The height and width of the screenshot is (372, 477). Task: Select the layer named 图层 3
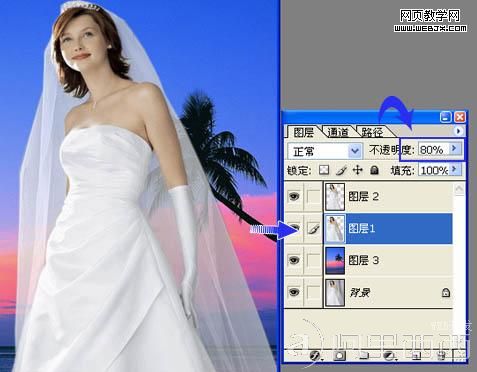(x=363, y=260)
